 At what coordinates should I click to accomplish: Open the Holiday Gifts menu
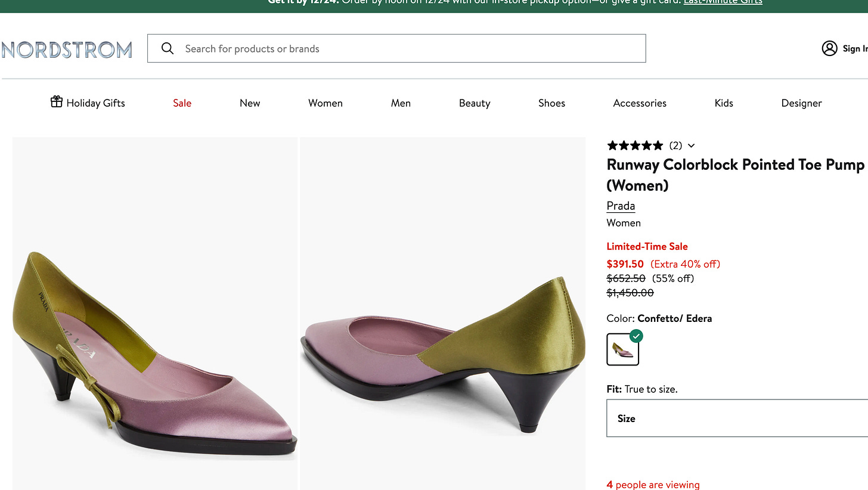[x=88, y=103]
